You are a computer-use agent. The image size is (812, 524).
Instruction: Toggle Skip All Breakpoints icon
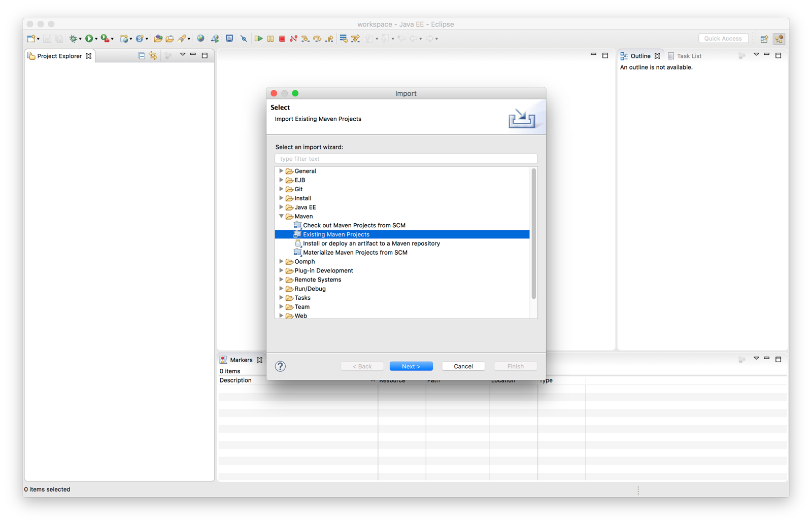244,39
